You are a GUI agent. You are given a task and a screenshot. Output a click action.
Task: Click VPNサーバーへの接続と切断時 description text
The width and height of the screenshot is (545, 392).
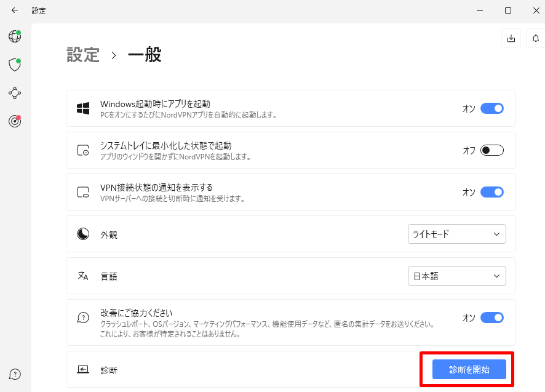[x=173, y=199]
